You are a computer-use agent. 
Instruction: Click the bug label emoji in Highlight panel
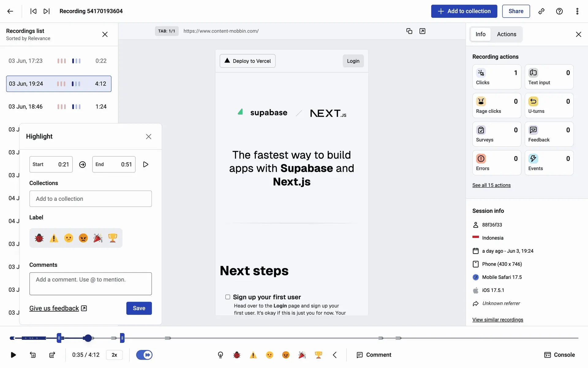(x=39, y=238)
